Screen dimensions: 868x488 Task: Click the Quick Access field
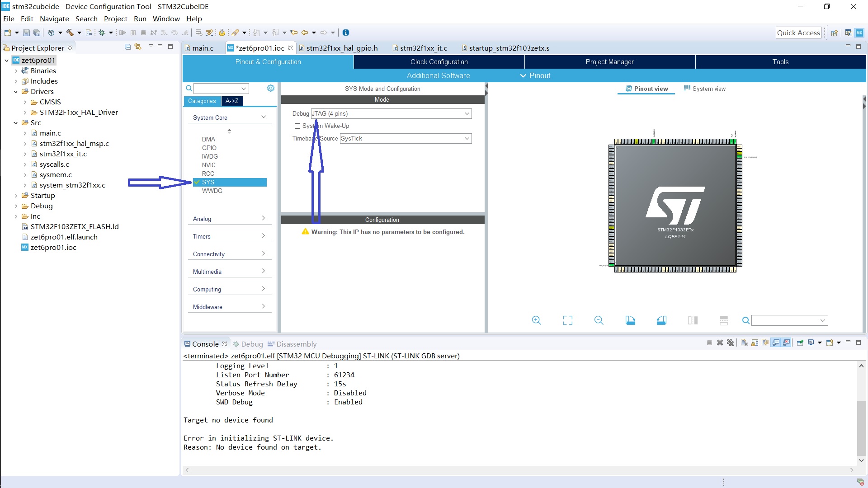click(x=798, y=33)
